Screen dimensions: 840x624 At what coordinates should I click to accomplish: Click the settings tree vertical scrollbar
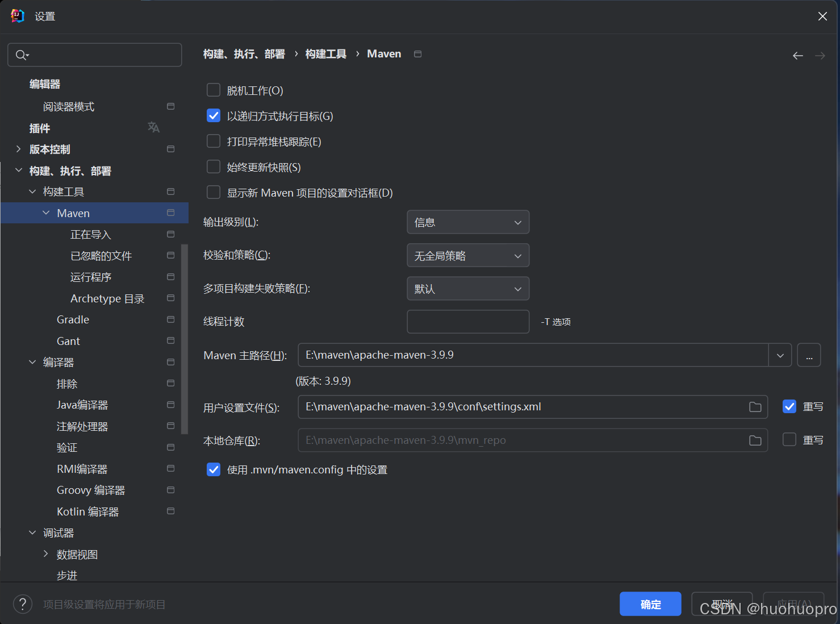coord(184,339)
